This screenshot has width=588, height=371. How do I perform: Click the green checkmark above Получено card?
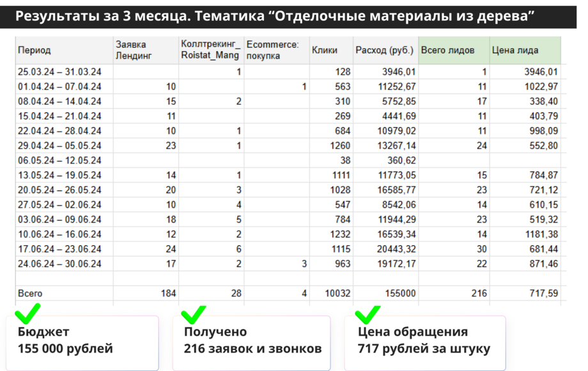[x=193, y=315]
